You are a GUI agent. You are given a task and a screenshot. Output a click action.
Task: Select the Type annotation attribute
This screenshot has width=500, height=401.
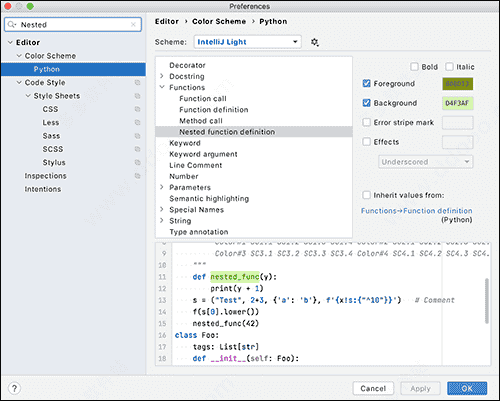coord(199,232)
